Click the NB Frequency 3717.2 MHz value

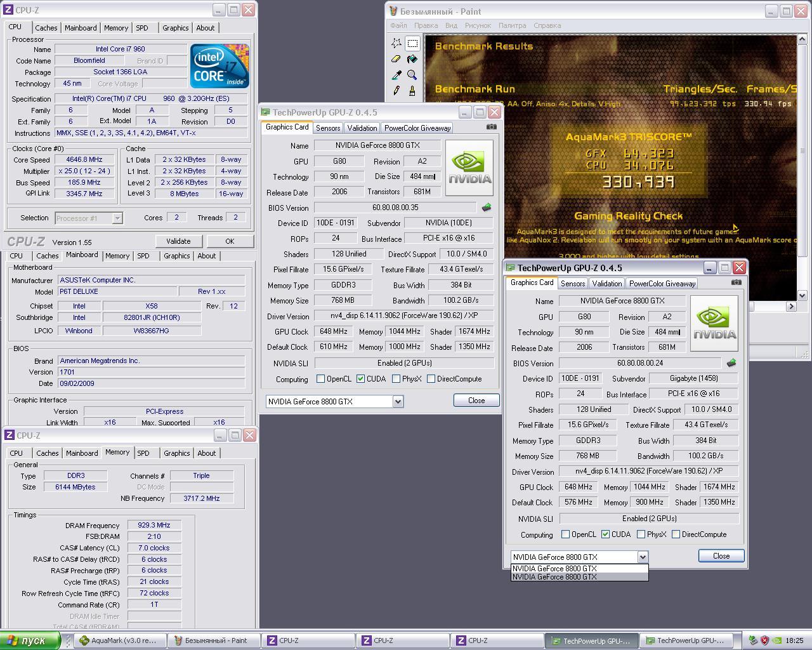[x=202, y=498]
